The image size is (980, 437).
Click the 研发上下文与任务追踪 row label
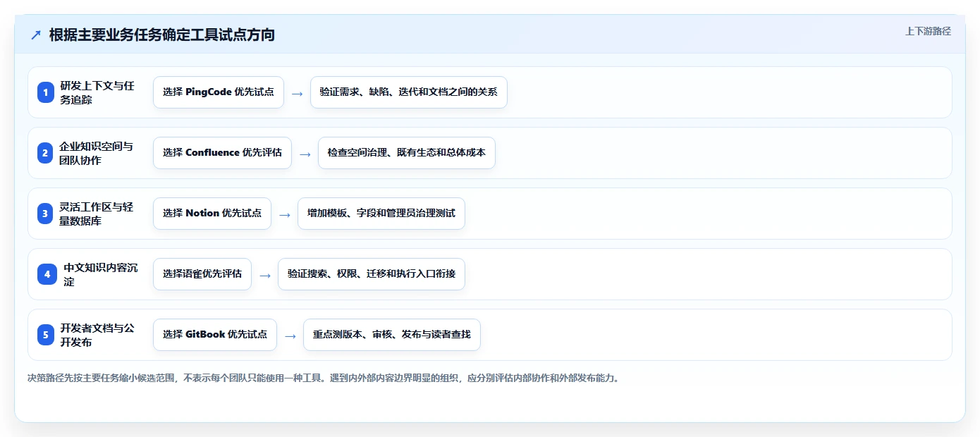(x=97, y=92)
